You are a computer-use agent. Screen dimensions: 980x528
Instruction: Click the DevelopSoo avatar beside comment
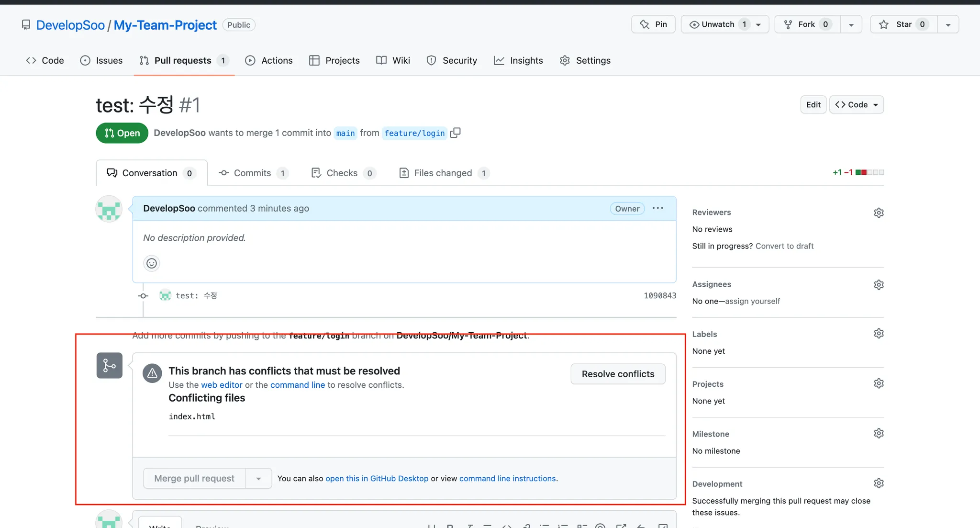coord(109,209)
